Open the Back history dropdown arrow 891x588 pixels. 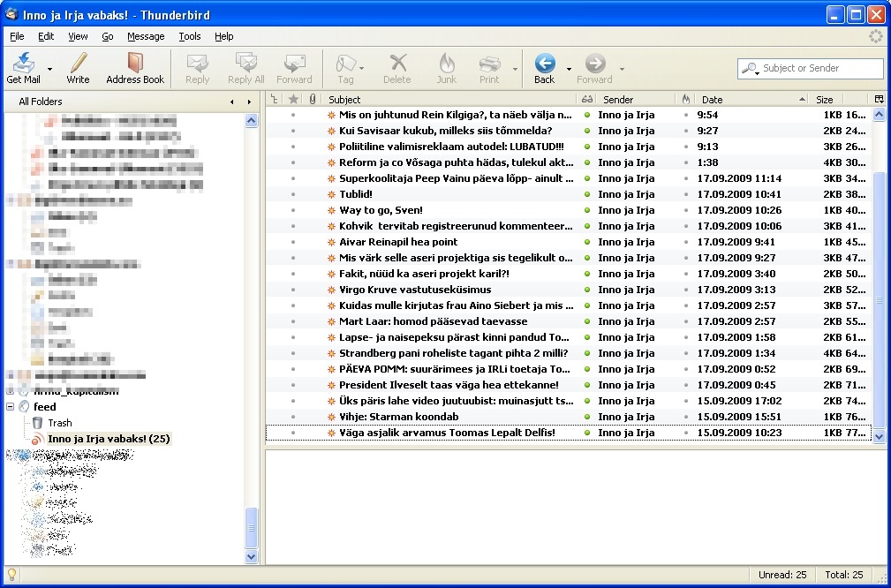click(569, 69)
